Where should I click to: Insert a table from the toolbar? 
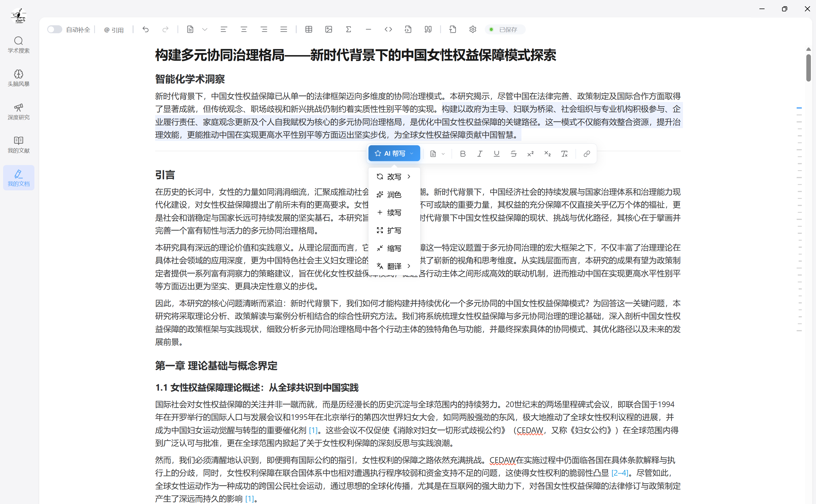click(x=308, y=29)
